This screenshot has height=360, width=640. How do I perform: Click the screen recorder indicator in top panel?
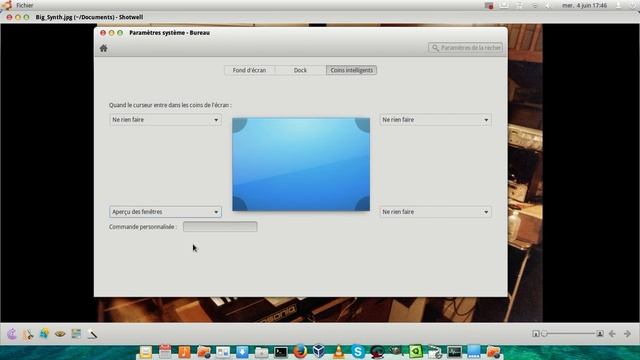[x=489, y=5]
